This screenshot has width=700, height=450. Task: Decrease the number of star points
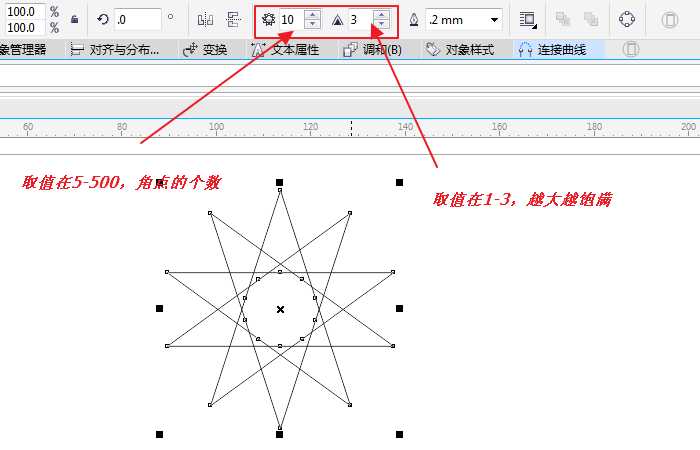pyautogui.click(x=312, y=25)
